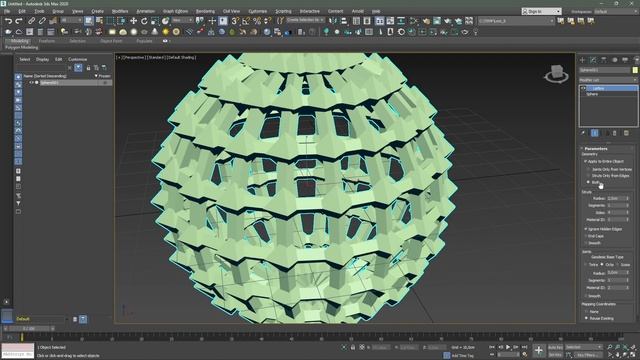Open the Modify tab in command panel

pyautogui.click(x=593, y=60)
